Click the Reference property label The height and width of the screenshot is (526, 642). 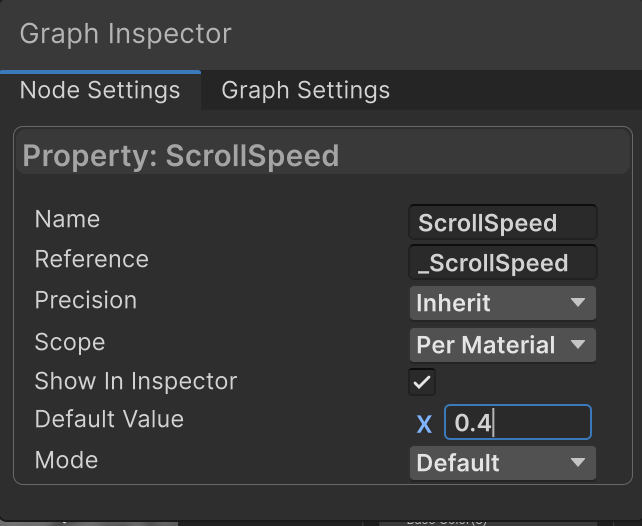(91, 259)
